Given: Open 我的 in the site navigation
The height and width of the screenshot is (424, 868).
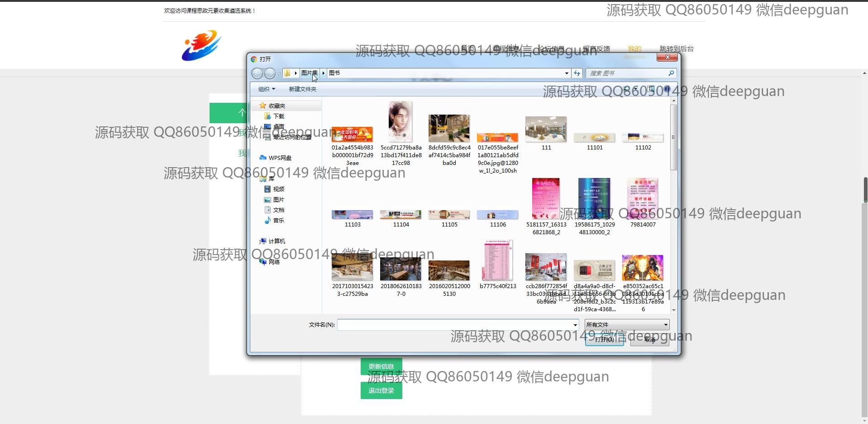Looking at the screenshot, I should click(x=634, y=49).
